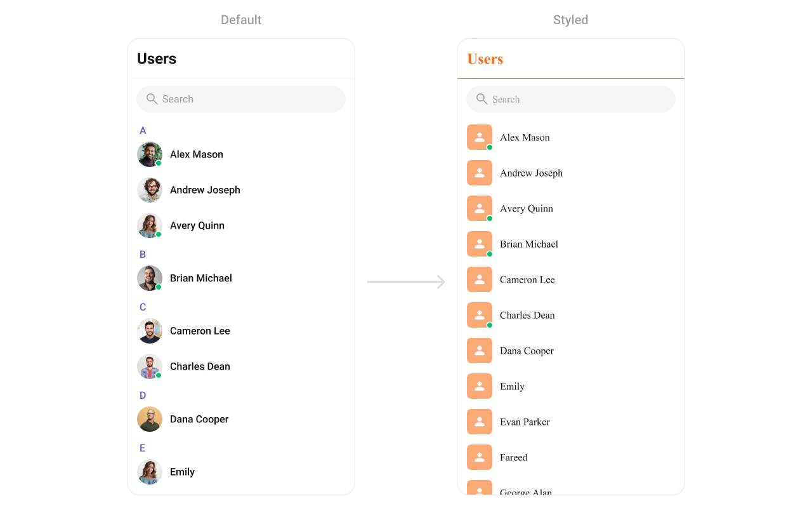Open Alex Mason's orange avatar icon
Image resolution: width=812 pixels, height=508 pixels.
[x=480, y=137]
